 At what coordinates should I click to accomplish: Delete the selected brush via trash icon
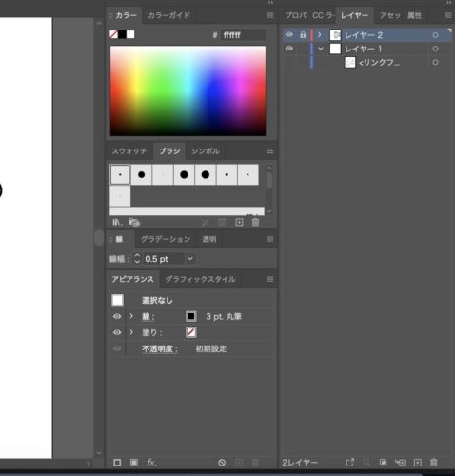point(255,222)
